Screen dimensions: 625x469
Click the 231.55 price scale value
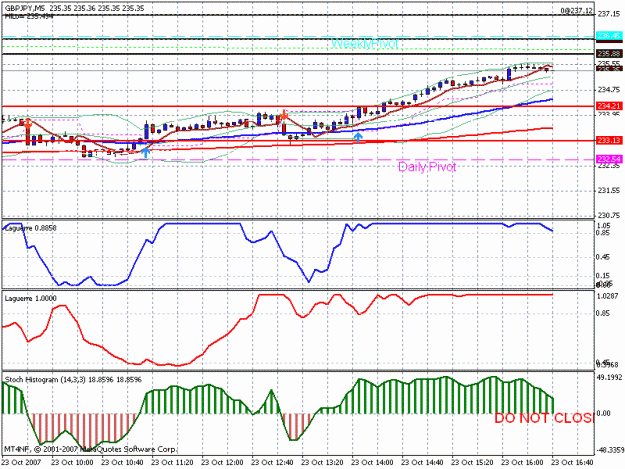(x=609, y=190)
